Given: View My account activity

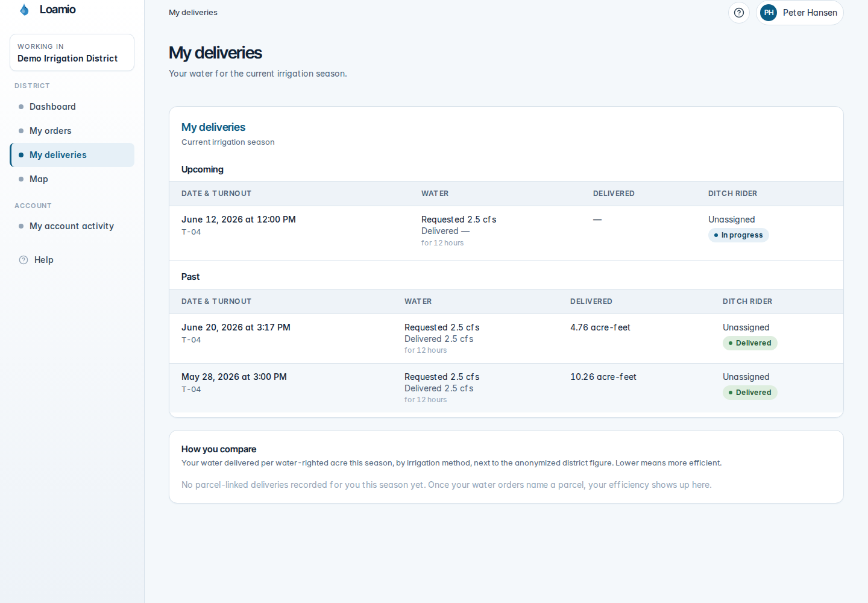Looking at the screenshot, I should [72, 226].
